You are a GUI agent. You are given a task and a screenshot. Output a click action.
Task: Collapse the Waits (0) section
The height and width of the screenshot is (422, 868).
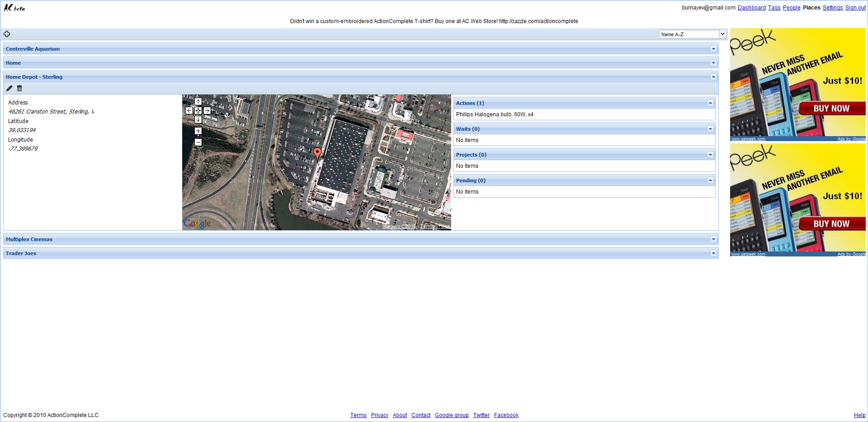coord(710,129)
